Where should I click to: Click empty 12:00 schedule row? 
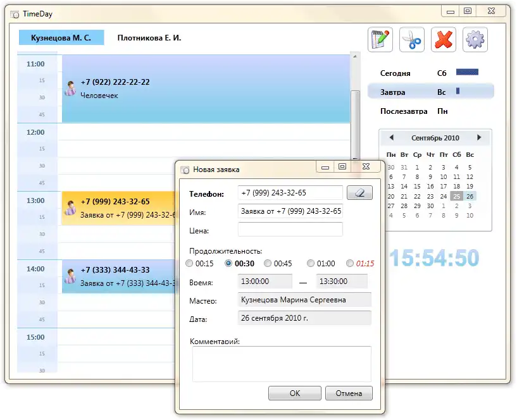coord(204,132)
